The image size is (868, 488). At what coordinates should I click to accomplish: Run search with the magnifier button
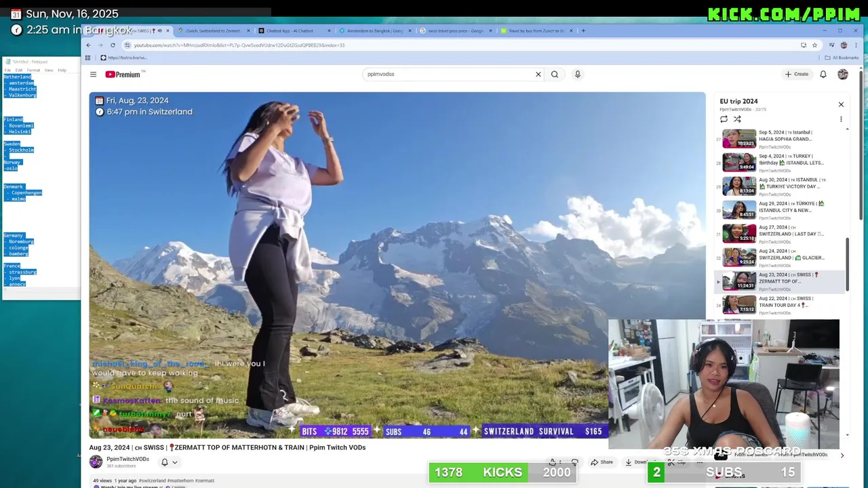(x=555, y=75)
